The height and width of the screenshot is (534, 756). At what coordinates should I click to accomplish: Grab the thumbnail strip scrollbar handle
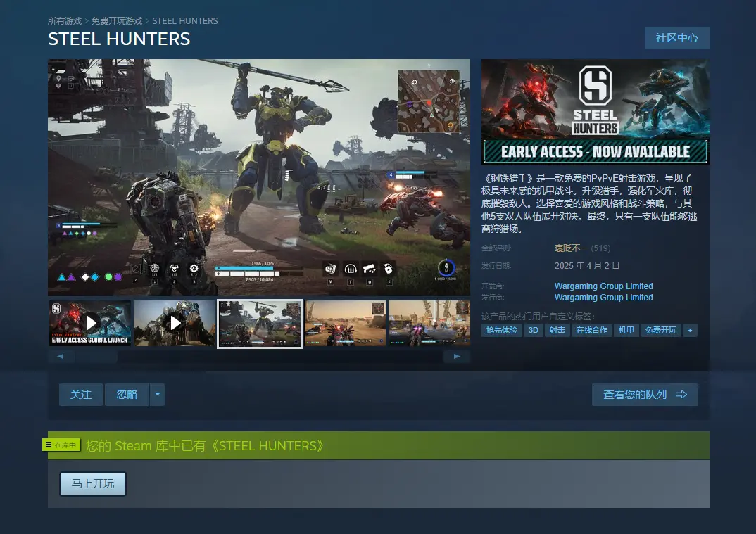click(96, 357)
